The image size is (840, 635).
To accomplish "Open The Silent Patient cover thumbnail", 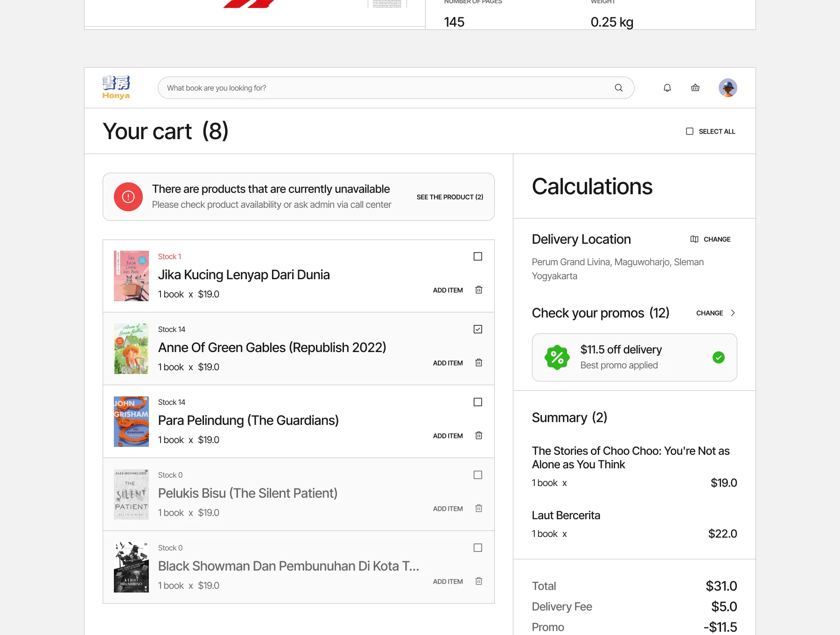I will point(132,494).
